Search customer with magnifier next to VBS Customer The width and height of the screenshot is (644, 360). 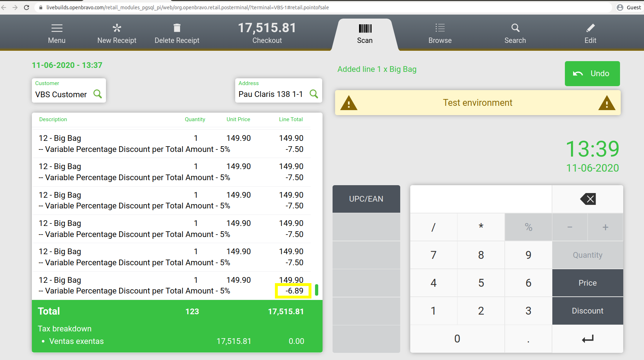coord(97,94)
